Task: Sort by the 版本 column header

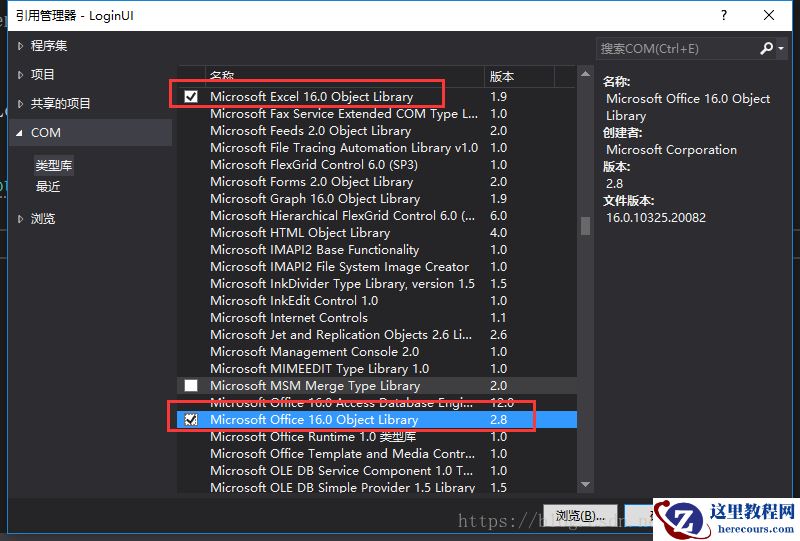Action: tap(518, 77)
